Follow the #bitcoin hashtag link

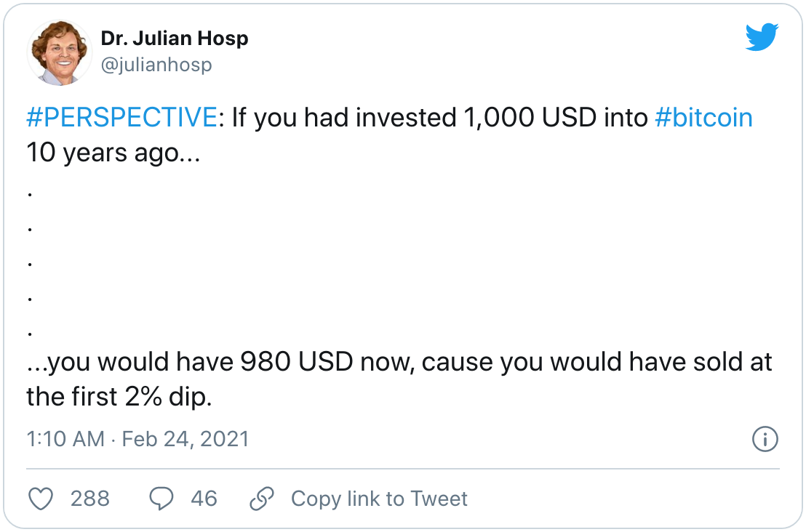(x=703, y=118)
